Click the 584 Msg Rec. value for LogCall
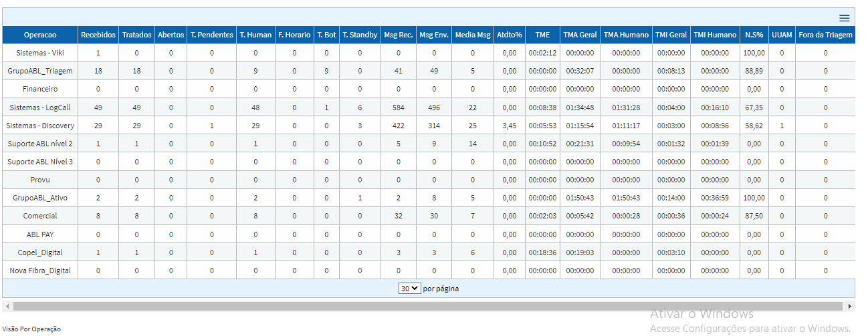868x336 pixels. pyautogui.click(x=398, y=108)
